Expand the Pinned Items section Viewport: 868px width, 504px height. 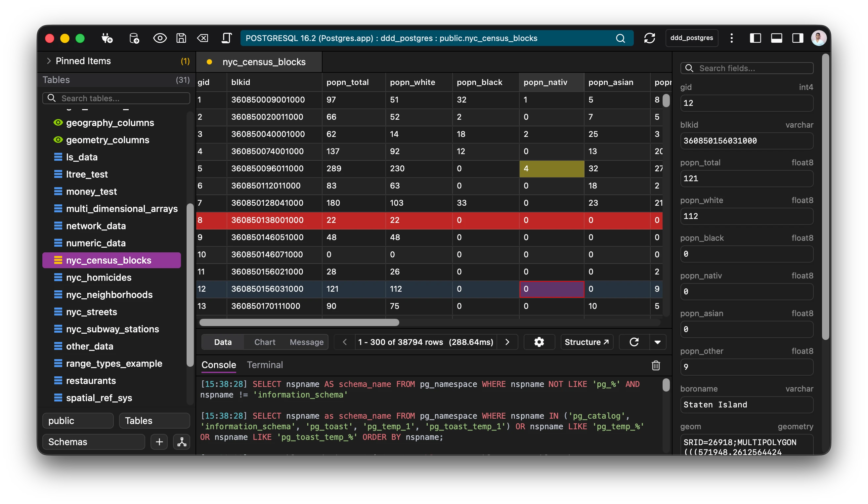point(49,61)
